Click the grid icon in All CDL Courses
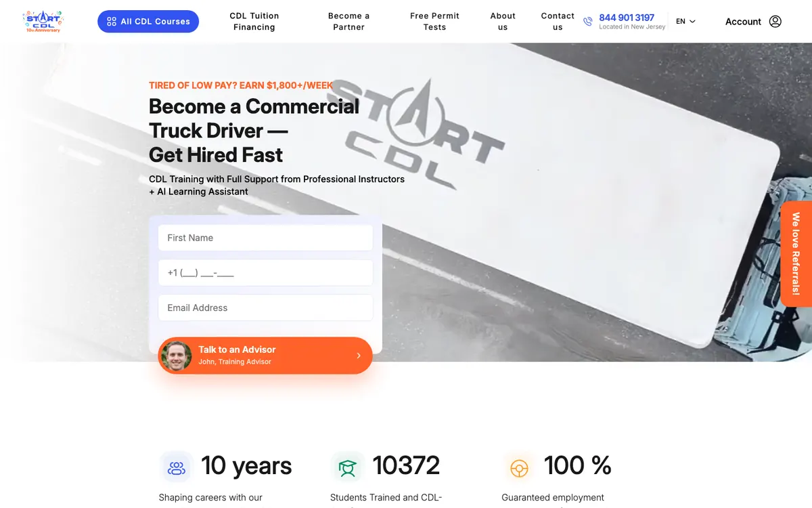Screen dimensions: 812x508 (112, 22)
